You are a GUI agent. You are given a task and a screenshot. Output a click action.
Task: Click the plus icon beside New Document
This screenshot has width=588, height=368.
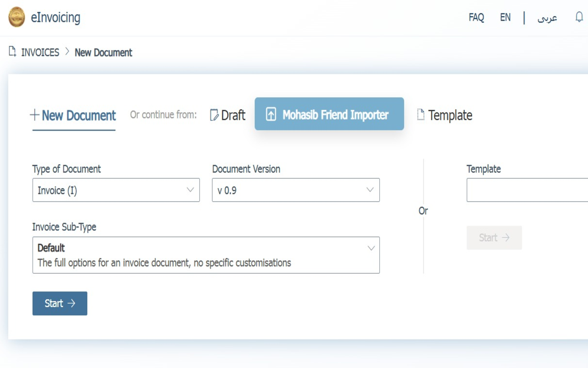coord(34,115)
